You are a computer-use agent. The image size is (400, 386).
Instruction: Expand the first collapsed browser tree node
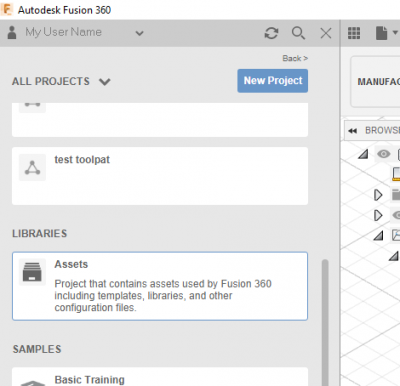[378, 195]
